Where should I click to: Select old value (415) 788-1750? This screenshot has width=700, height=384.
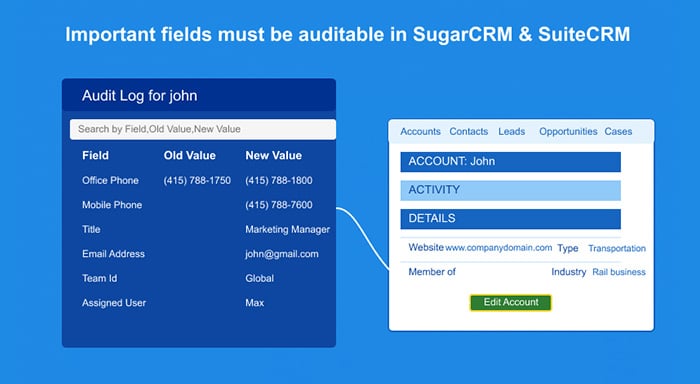[x=197, y=180]
